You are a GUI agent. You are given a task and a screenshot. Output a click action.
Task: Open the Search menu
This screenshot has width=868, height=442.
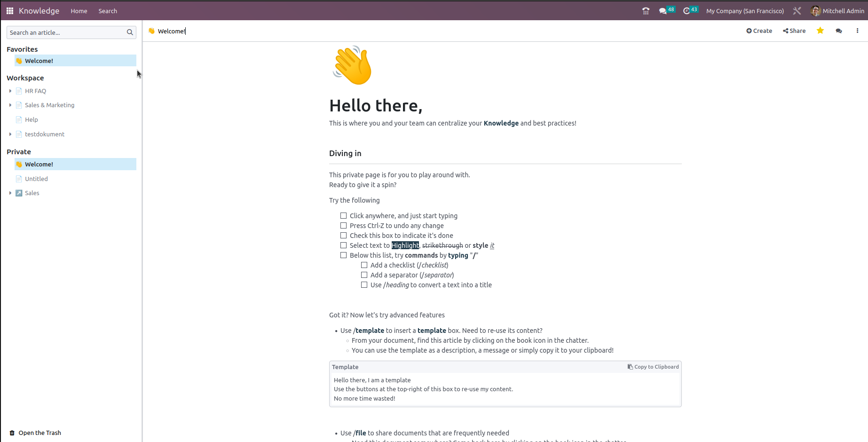(x=108, y=11)
